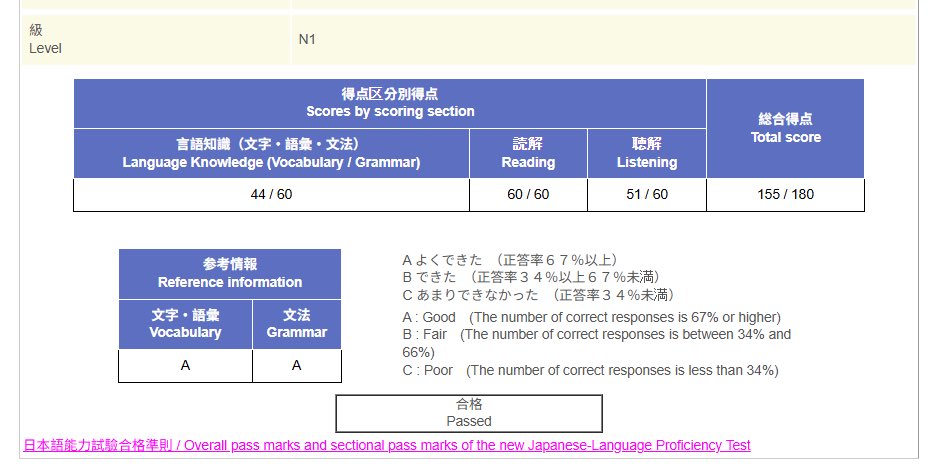Click the Language Knowledge (Vocabulary / Grammar) header
The image size is (938, 474).
point(272,153)
